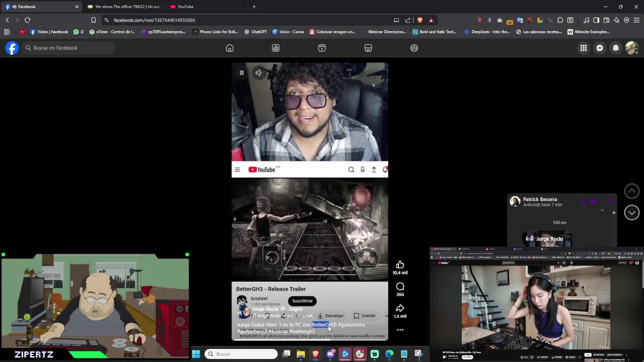Open Facebook notifications bell
The image size is (644, 362).
point(616,48)
